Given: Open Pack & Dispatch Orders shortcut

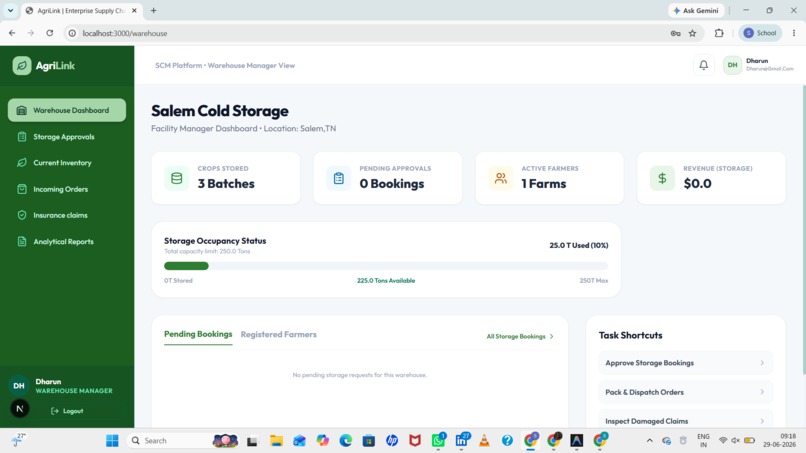Looking at the screenshot, I should point(685,392).
